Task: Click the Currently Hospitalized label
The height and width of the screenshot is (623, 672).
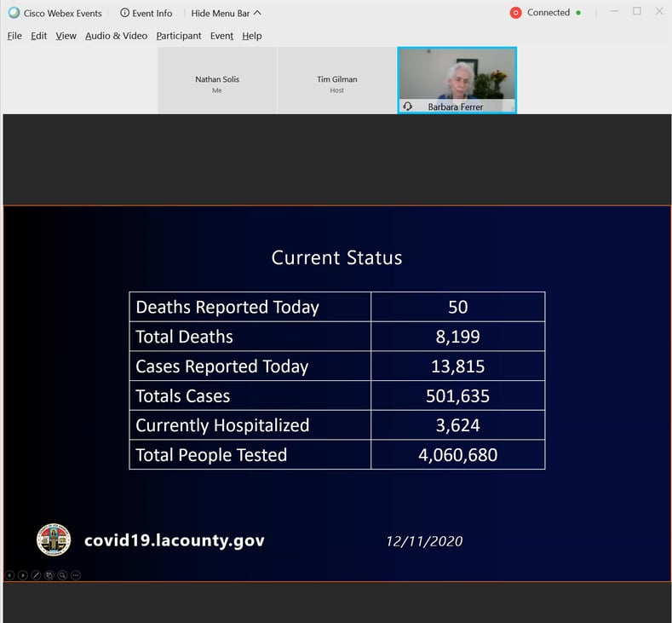Action: click(x=222, y=425)
